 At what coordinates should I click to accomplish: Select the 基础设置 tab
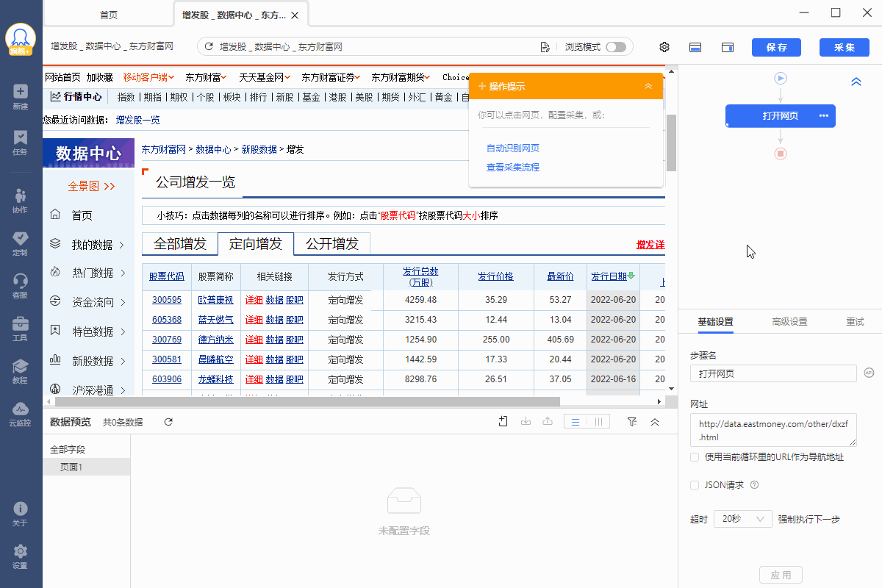pyautogui.click(x=715, y=322)
